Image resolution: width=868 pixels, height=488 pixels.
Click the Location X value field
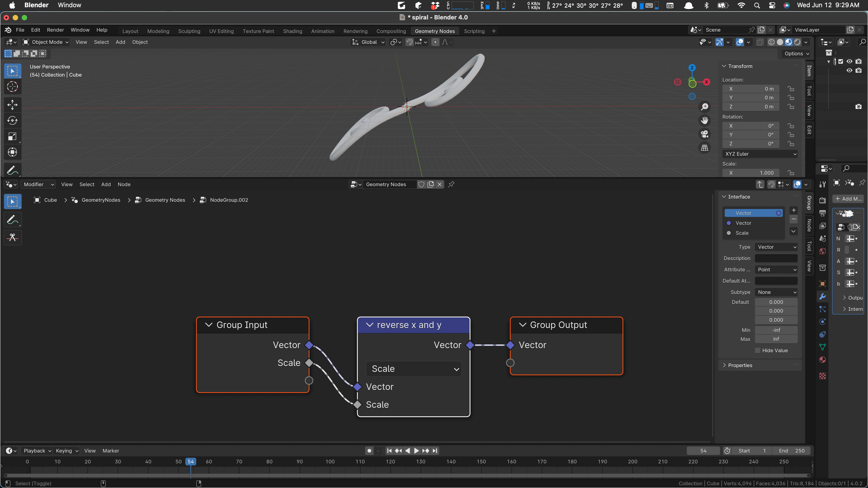pos(751,89)
